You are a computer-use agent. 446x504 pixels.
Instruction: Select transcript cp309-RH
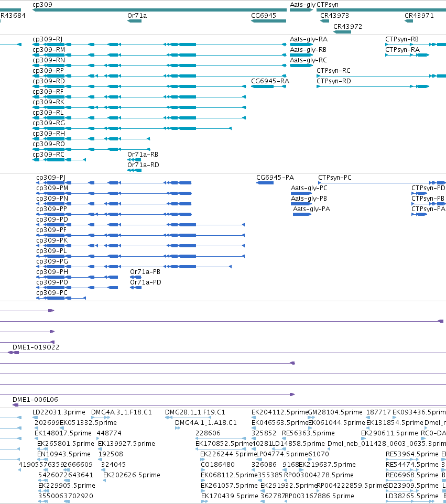[x=91, y=139]
